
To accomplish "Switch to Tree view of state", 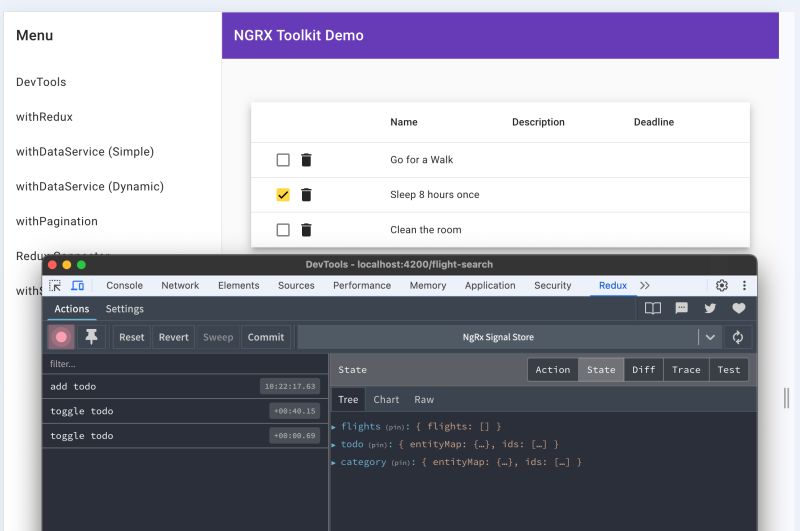I will pos(348,399).
